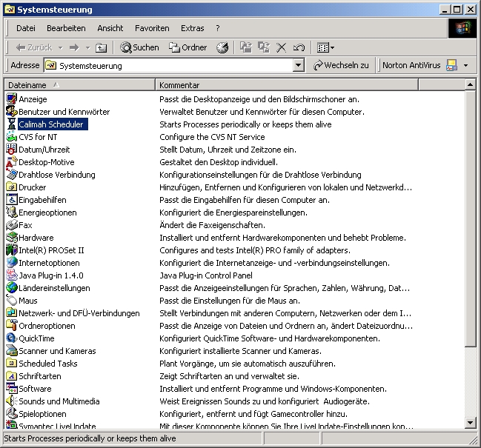
Task: Click comment 'Java Plug-in Control Panel'
Action: (x=206, y=275)
